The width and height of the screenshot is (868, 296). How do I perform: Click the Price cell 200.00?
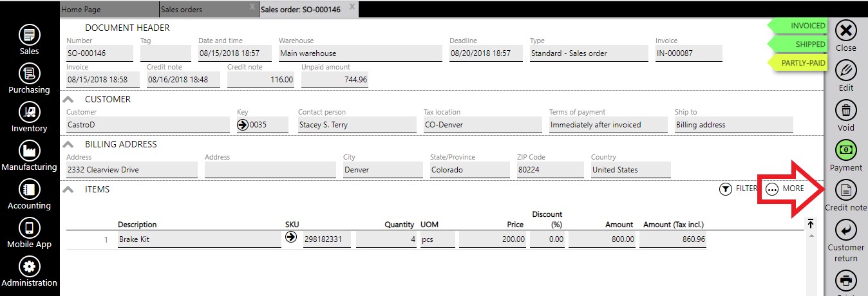(x=493, y=239)
